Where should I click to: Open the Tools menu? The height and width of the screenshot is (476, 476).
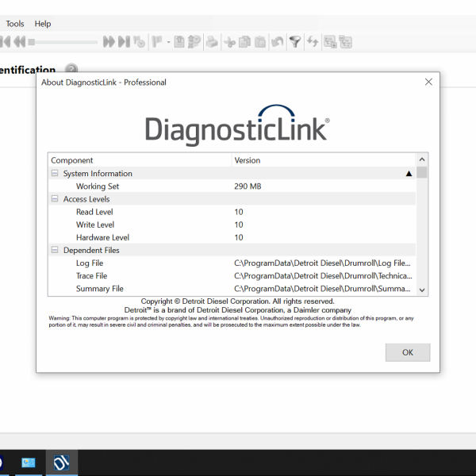[15, 24]
